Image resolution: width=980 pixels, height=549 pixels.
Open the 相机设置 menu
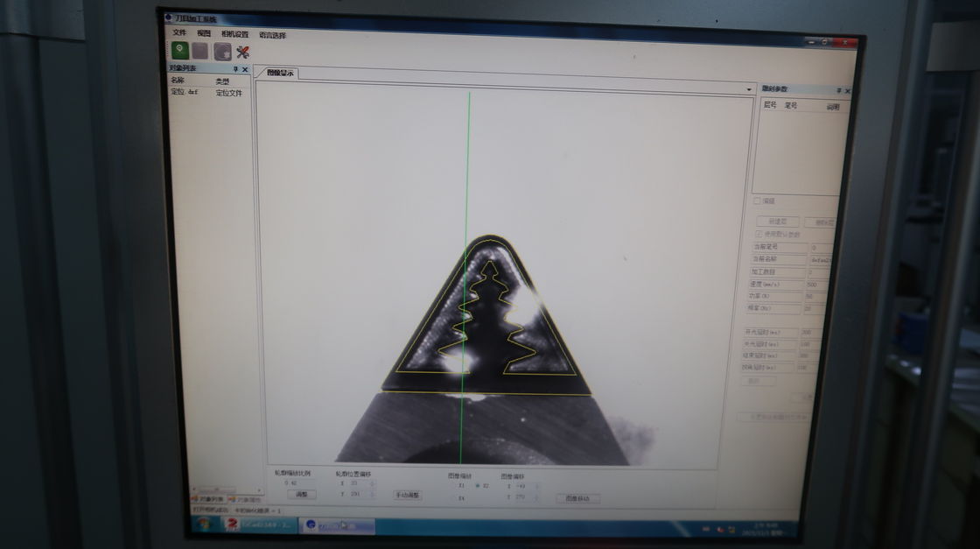234,34
